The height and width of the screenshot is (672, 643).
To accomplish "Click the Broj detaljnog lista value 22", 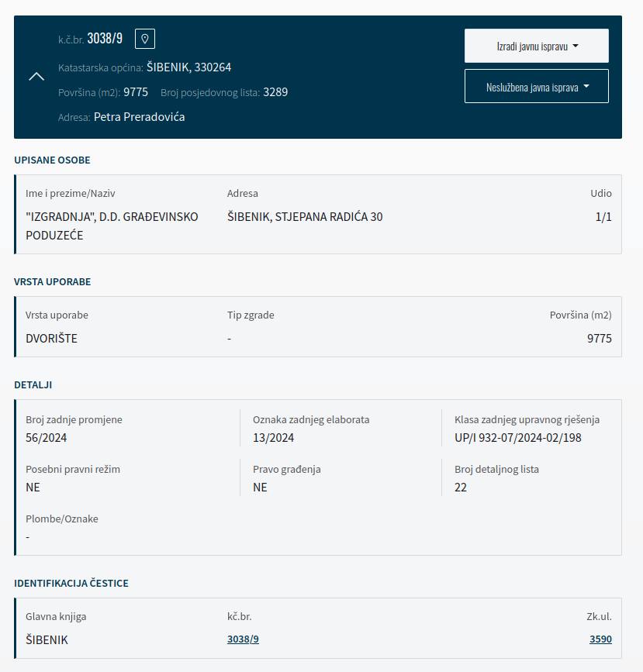I will 461,488.
